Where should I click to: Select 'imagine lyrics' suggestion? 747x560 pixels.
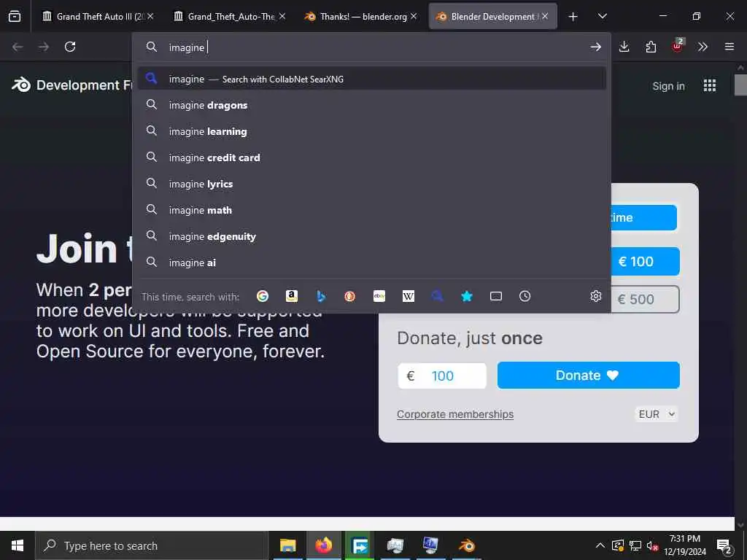pyautogui.click(x=371, y=183)
